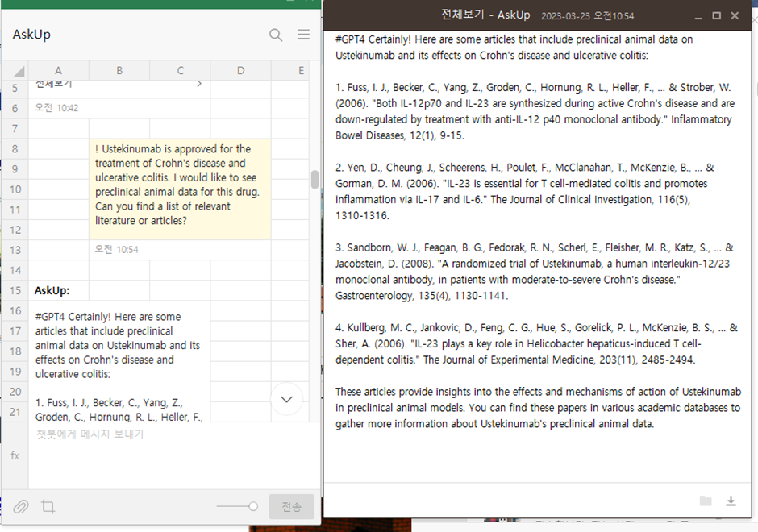The height and width of the screenshot is (532, 758).
Task: Click the 전송 send button
Action: 291,506
